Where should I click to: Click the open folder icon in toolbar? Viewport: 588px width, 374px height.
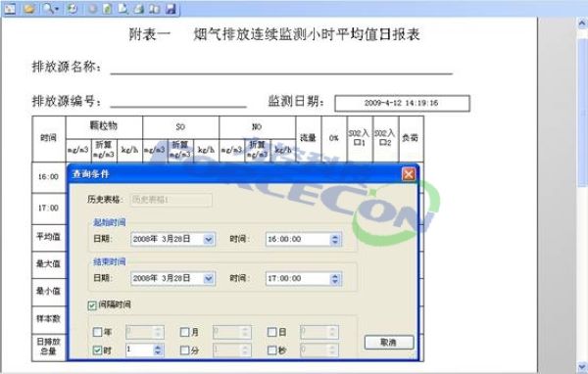(28, 8)
